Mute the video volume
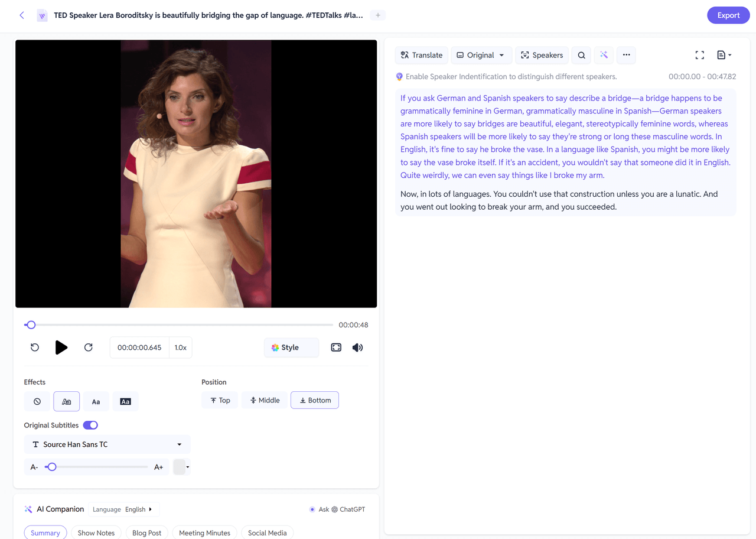The height and width of the screenshot is (539, 756). (357, 348)
